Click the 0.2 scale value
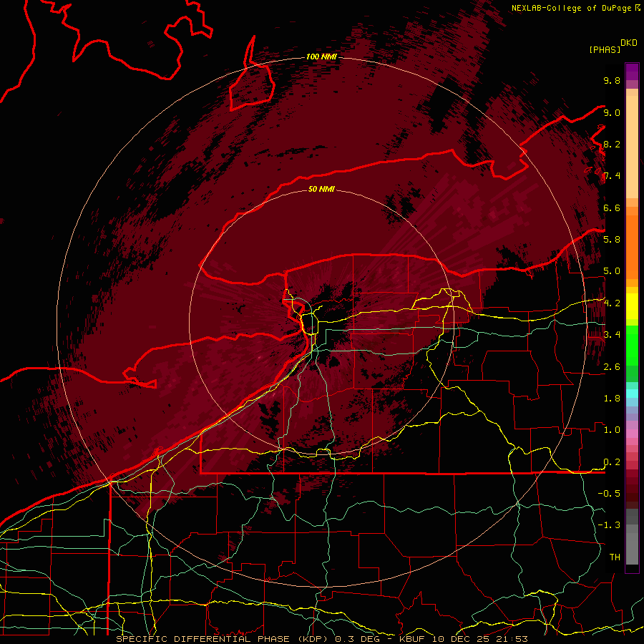Image resolution: width=644 pixels, height=644 pixels. [612, 462]
